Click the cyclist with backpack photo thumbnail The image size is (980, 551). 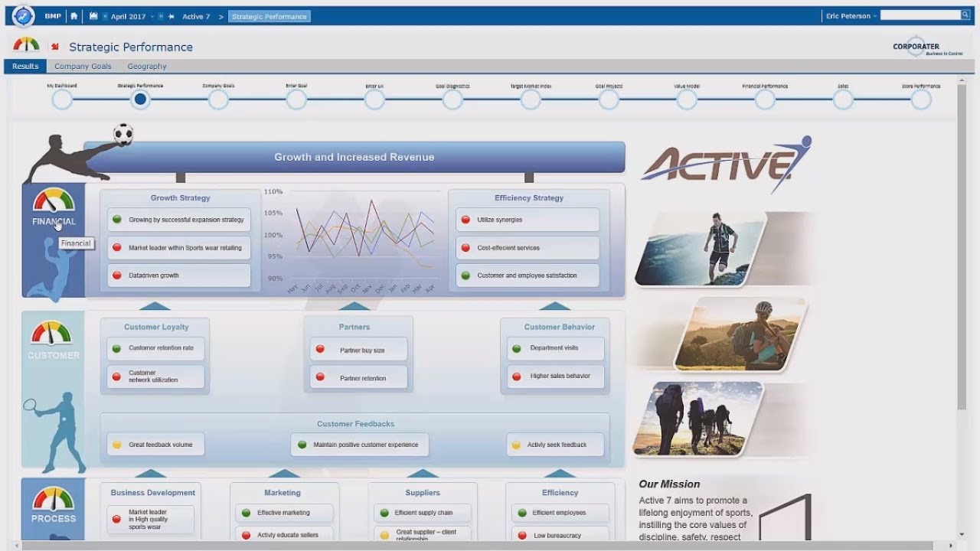740,334
